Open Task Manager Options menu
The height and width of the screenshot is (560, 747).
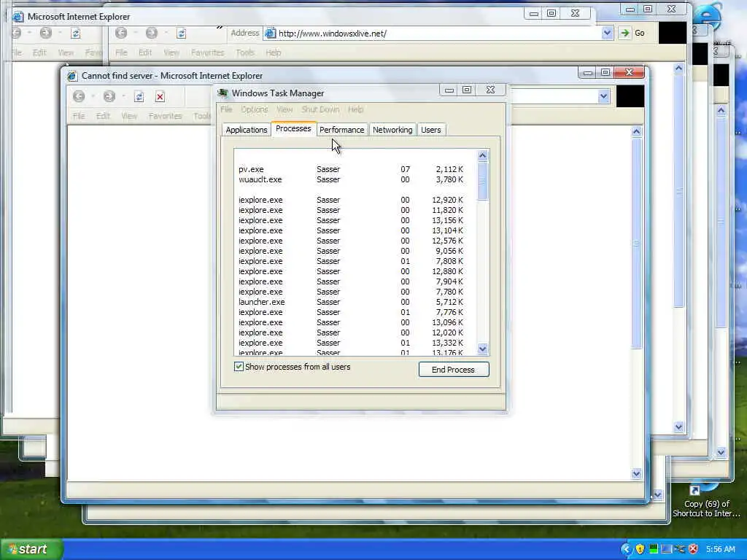[x=255, y=109]
